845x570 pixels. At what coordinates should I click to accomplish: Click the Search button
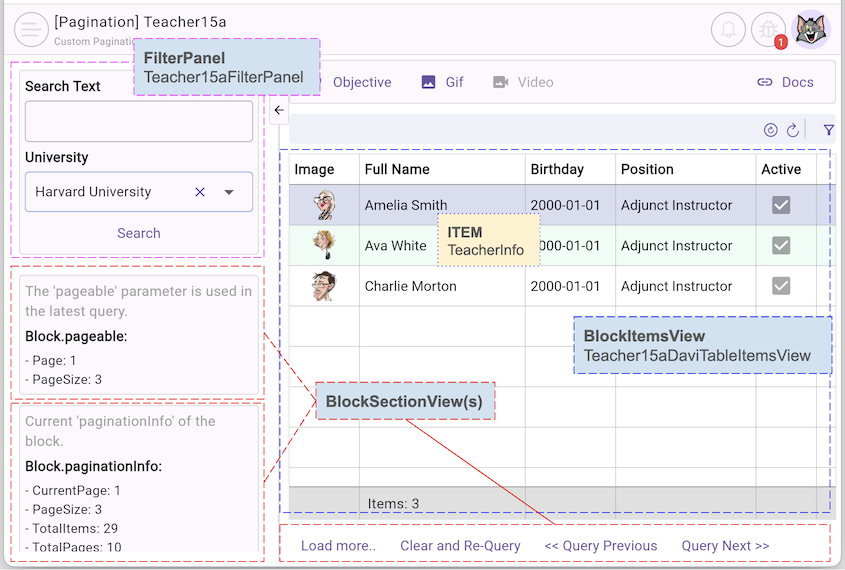click(139, 233)
